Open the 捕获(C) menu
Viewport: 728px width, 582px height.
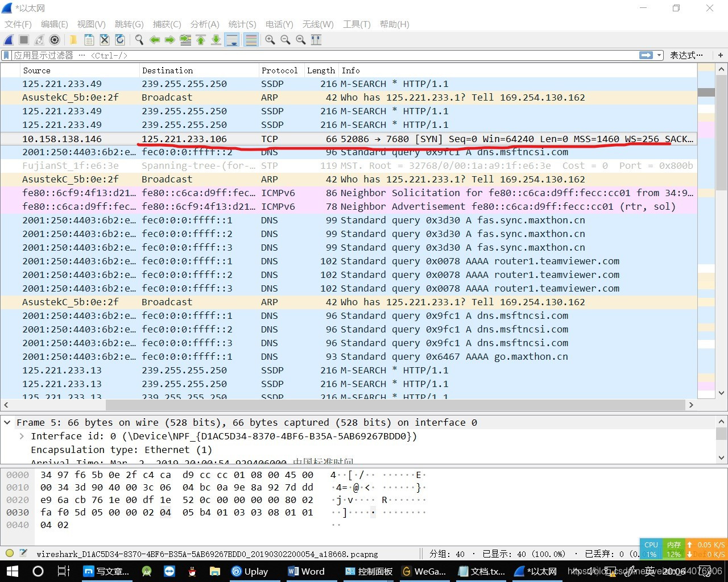[167, 24]
